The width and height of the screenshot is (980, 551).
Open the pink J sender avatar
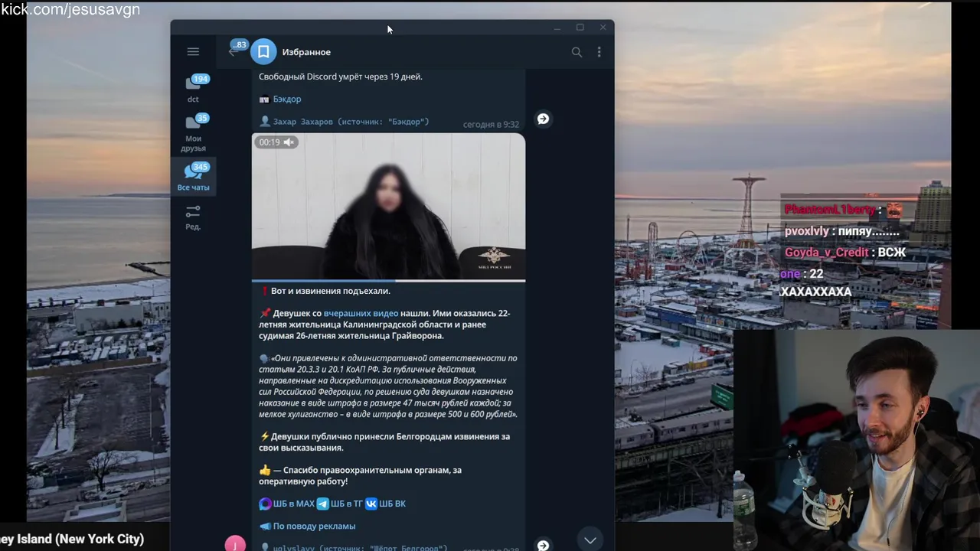coord(235,544)
